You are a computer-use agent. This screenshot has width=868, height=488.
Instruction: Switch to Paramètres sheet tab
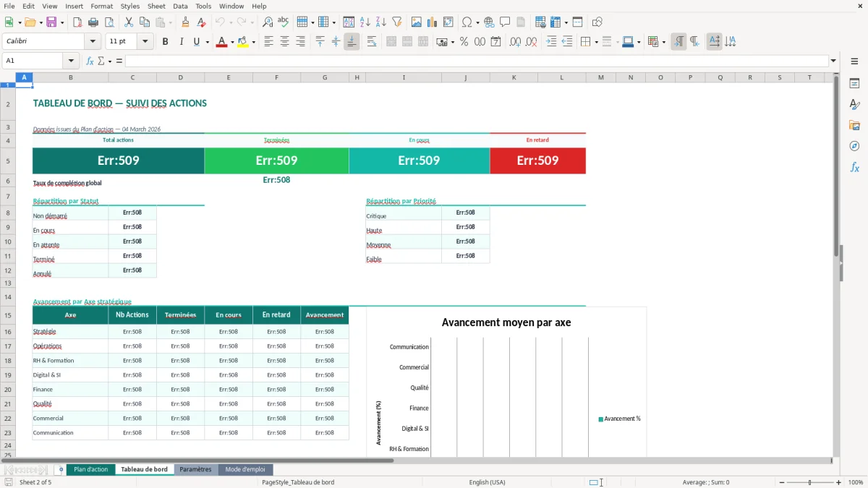pos(195,469)
